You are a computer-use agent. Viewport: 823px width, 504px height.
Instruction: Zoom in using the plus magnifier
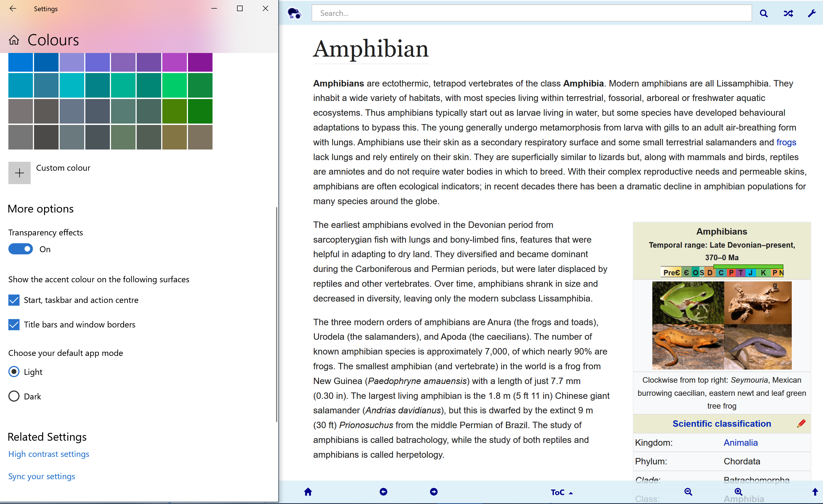point(738,492)
